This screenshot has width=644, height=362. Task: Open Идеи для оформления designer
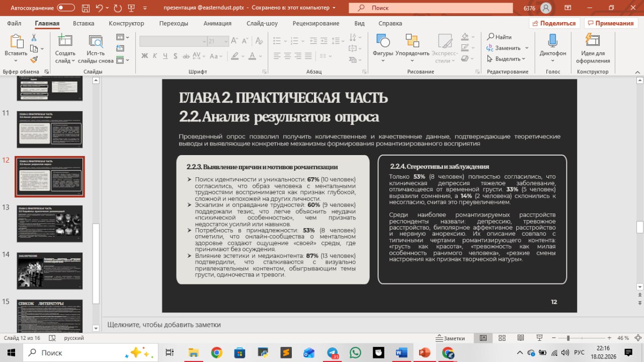coord(593,48)
